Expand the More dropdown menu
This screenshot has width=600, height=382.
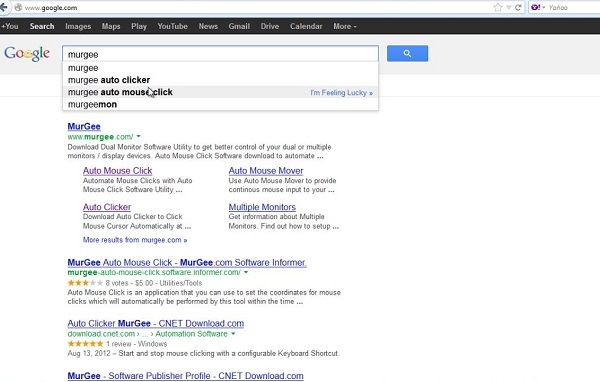coord(345,26)
